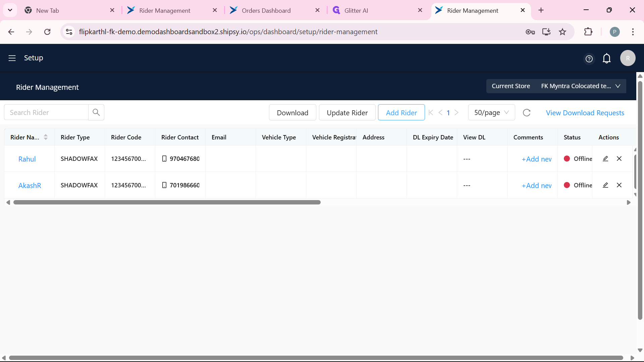This screenshot has width=644, height=362.
Task: Open the password manager key icon
Action: point(530,32)
